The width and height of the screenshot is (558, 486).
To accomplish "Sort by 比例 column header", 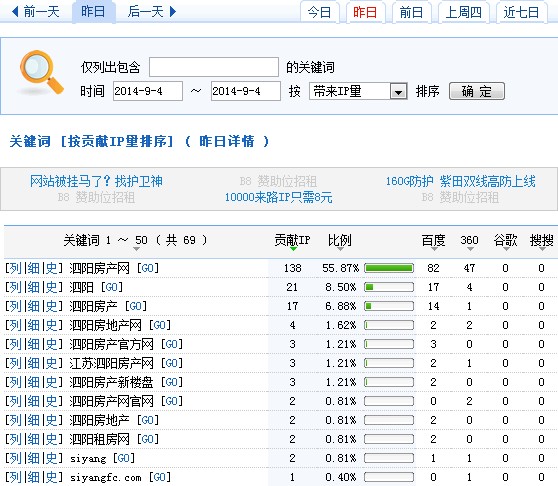I will click(x=339, y=240).
